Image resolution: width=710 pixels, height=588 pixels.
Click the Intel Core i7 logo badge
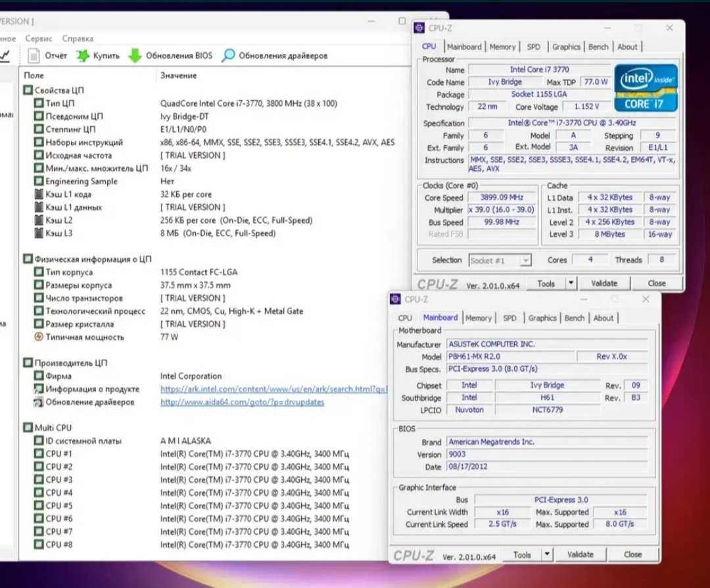click(x=646, y=88)
